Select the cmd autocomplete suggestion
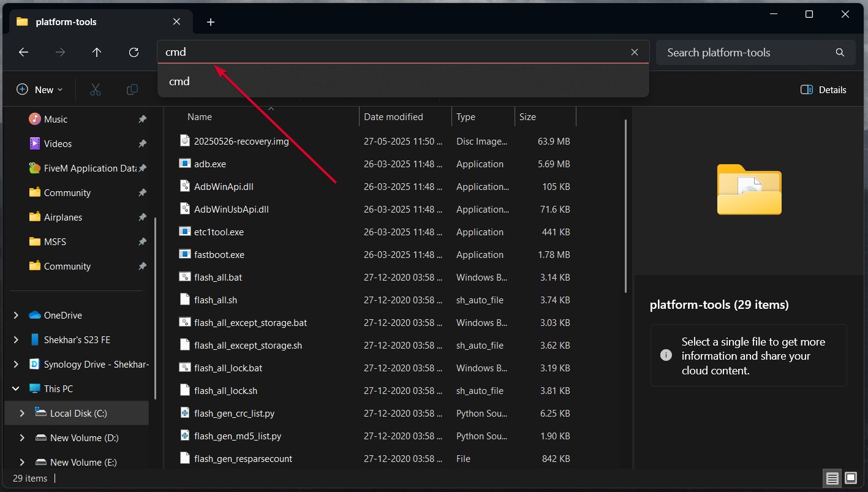868x492 pixels. tap(179, 81)
